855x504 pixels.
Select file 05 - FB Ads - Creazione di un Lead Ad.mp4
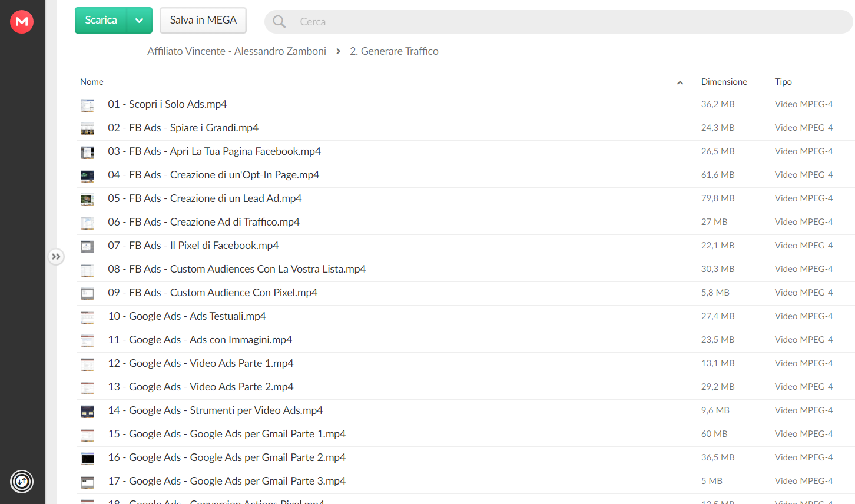[x=205, y=198]
